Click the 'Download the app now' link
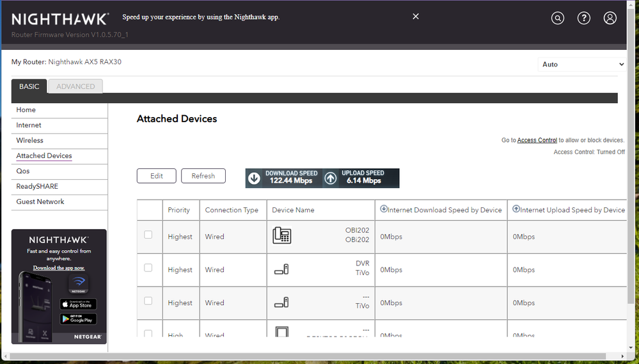Screen dimensions: 639x364 (x=59, y=268)
